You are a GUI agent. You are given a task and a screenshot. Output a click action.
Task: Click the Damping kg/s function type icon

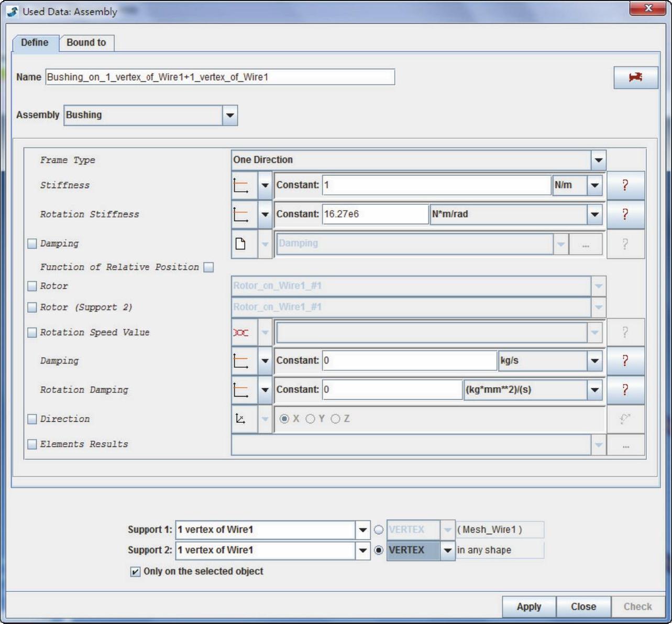pyautogui.click(x=241, y=361)
